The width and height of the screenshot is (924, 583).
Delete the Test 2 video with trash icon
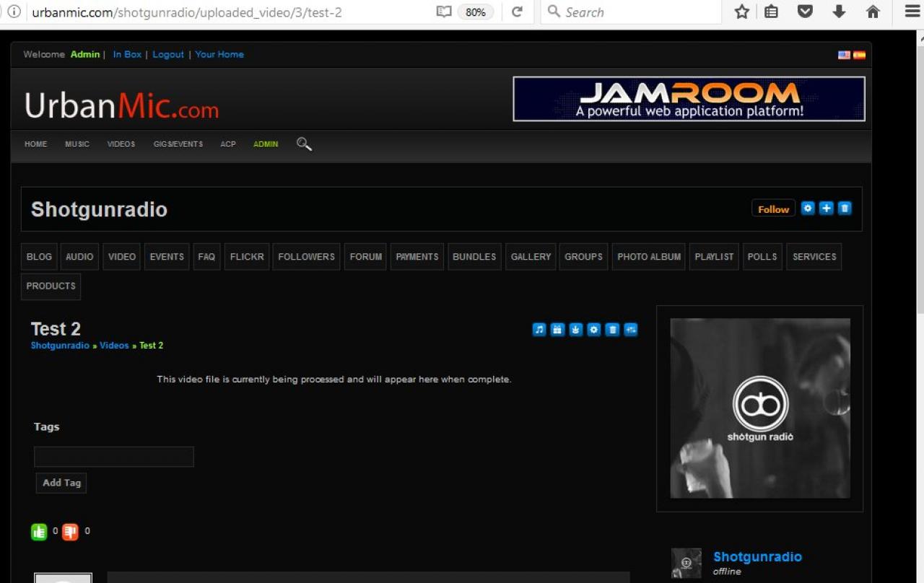pyautogui.click(x=612, y=330)
